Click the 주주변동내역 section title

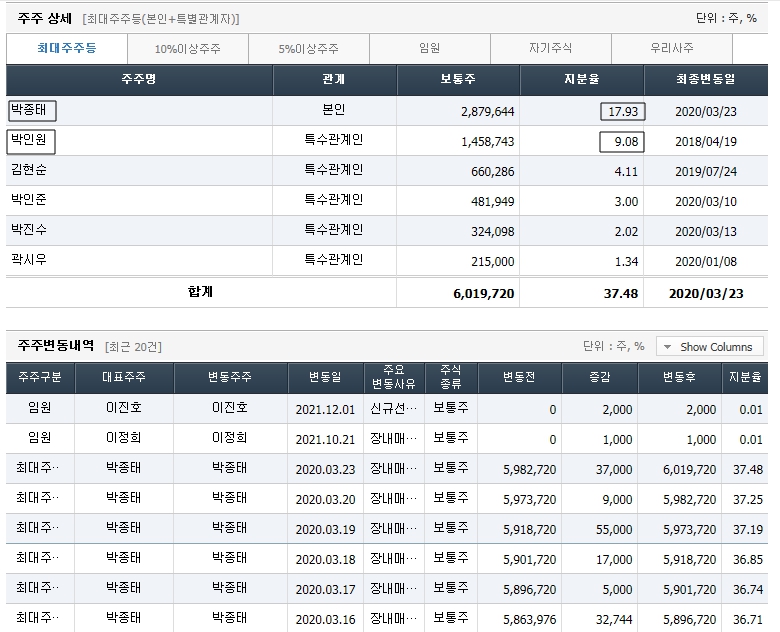(56, 345)
